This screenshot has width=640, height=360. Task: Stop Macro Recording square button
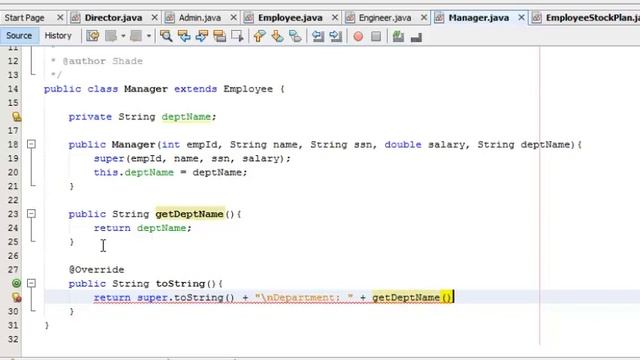pyautogui.click(x=376, y=37)
